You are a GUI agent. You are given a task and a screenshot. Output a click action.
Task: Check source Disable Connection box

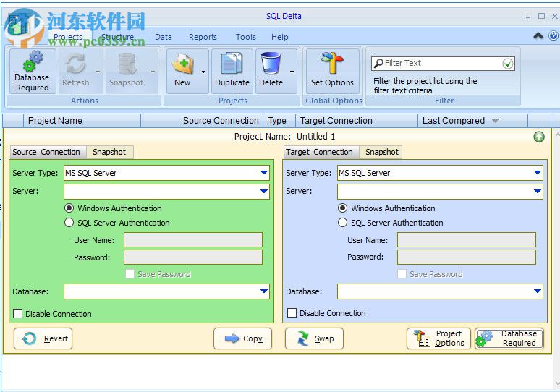17,314
